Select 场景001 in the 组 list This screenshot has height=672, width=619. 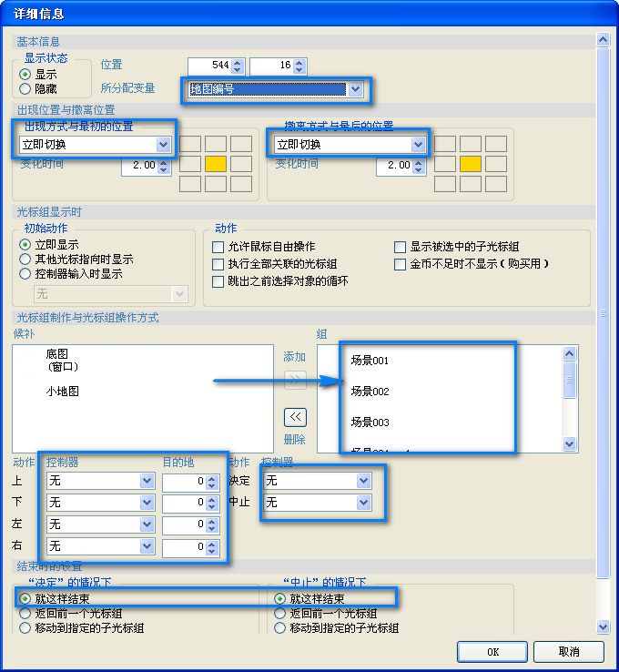click(370, 361)
